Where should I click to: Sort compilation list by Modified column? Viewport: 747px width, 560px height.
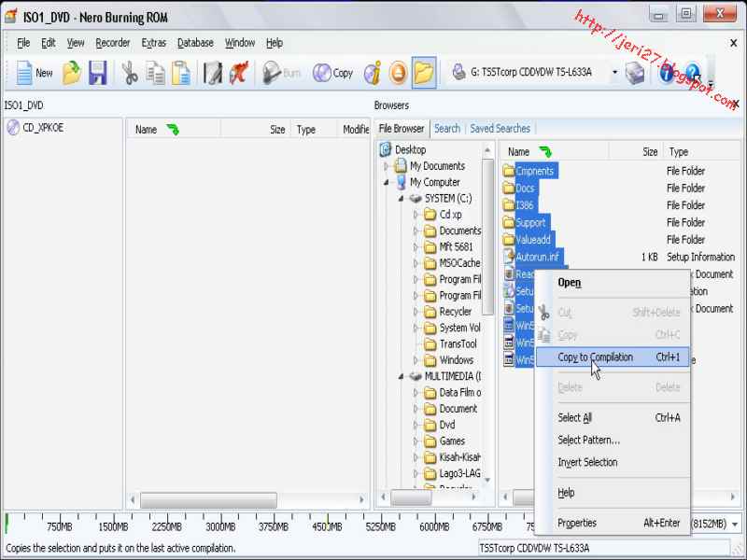coord(356,130)
